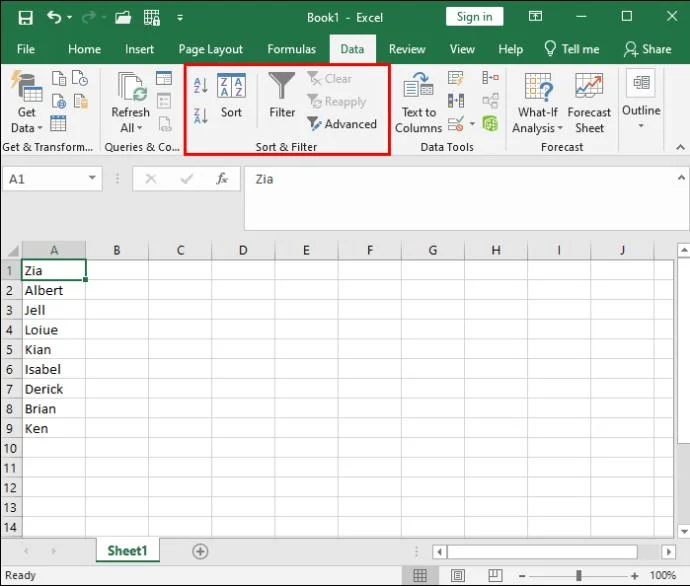Image resolution: width=690 pixels, height=586 pixels.
Task: Click the Text to Columns button
Action: [x=418, y=103]
